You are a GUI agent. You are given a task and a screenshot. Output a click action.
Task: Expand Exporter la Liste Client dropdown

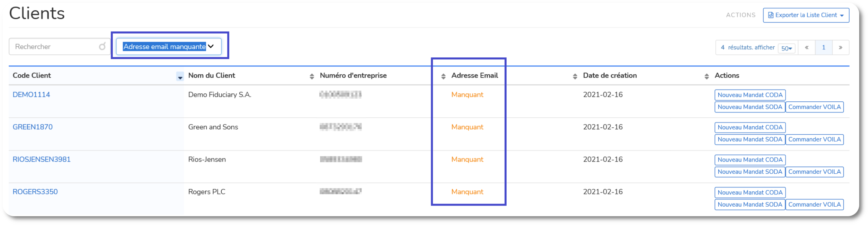click(x=806, y=15)
